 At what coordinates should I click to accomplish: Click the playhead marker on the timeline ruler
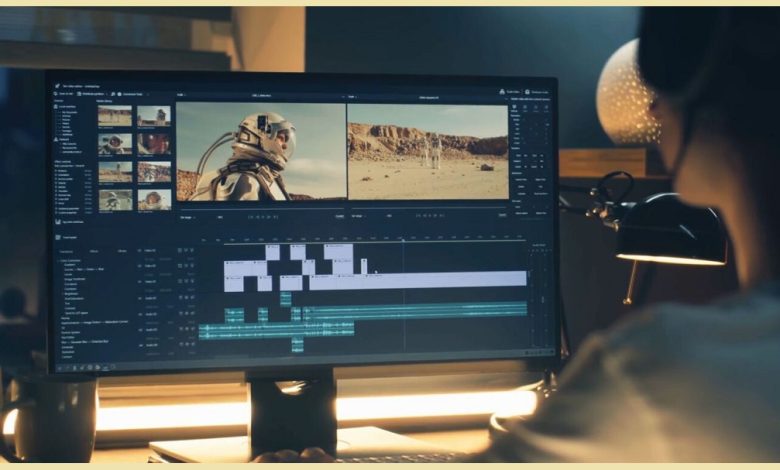(402, 240)
